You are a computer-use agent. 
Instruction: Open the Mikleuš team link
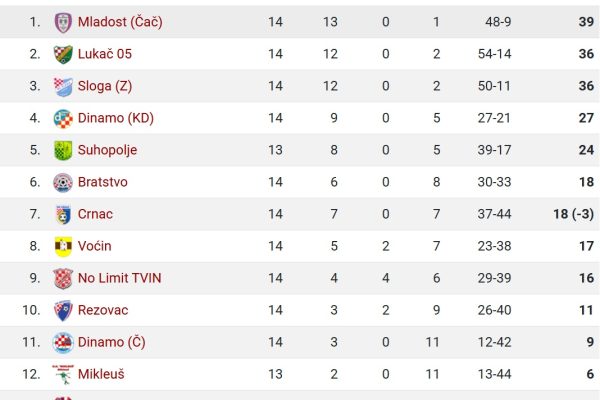coord(101,374)
